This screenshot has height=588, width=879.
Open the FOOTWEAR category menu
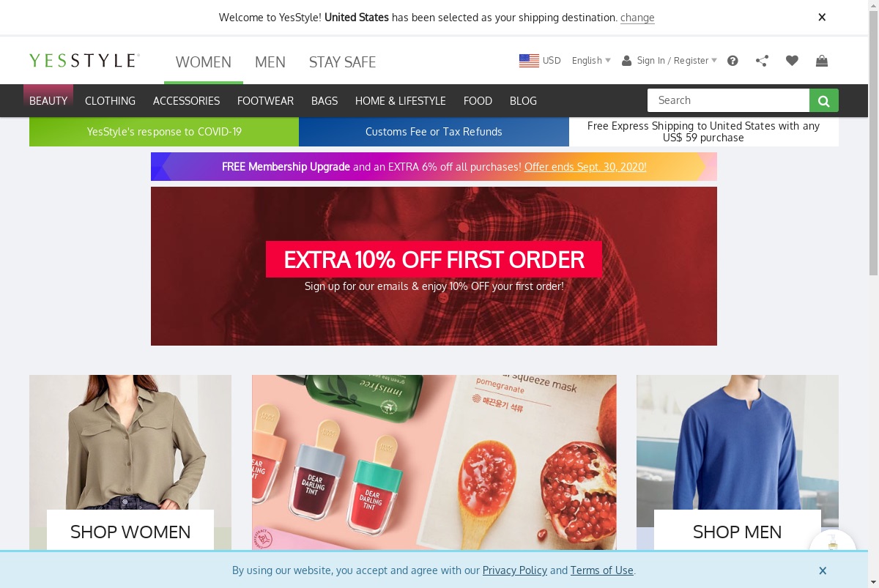[265, 100]
